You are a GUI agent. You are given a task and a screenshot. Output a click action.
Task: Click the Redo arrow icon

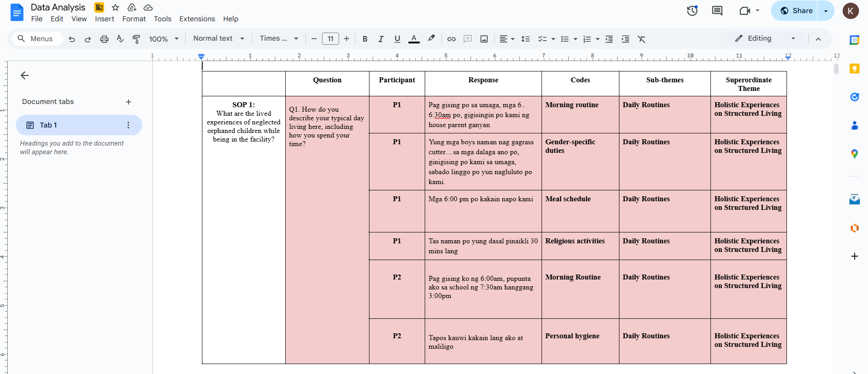(x=88, y=39)
